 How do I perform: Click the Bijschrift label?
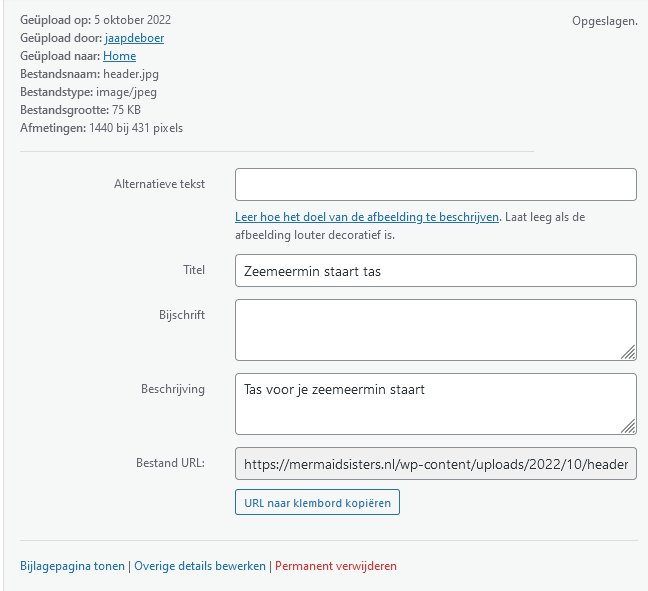click(182, 315)
